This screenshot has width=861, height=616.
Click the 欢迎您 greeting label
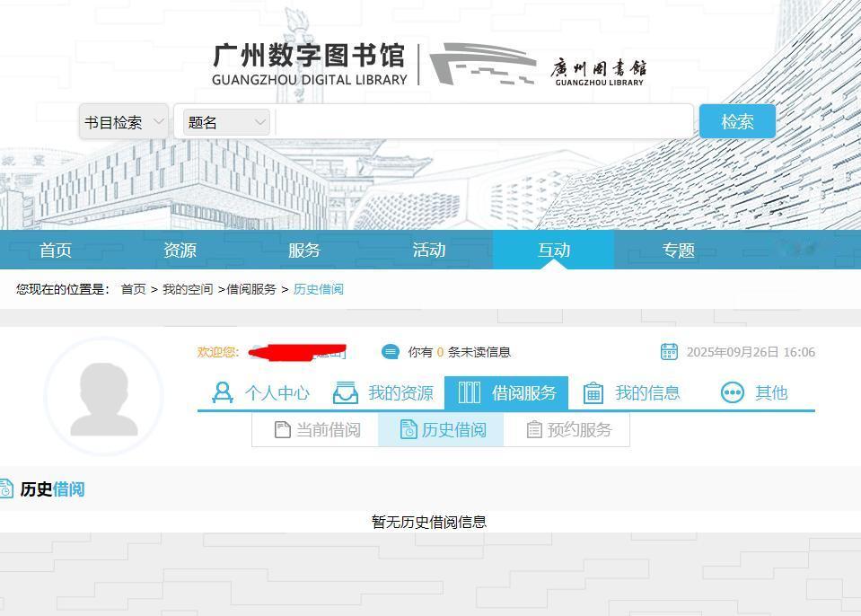tap(218, 353)
